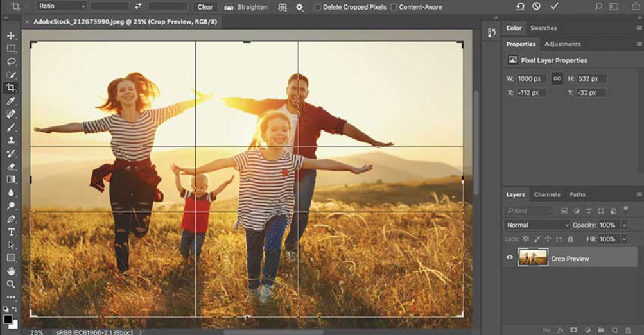Select the Rectangular Marquee tool
The width and height of the screenshot is (644, 335).
tap(11, 48)
